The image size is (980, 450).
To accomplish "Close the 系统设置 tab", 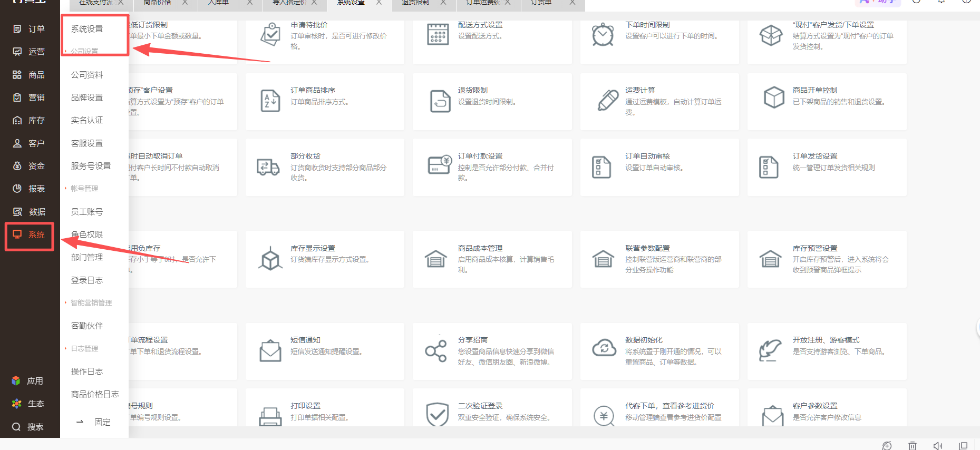I will point(379,3).
